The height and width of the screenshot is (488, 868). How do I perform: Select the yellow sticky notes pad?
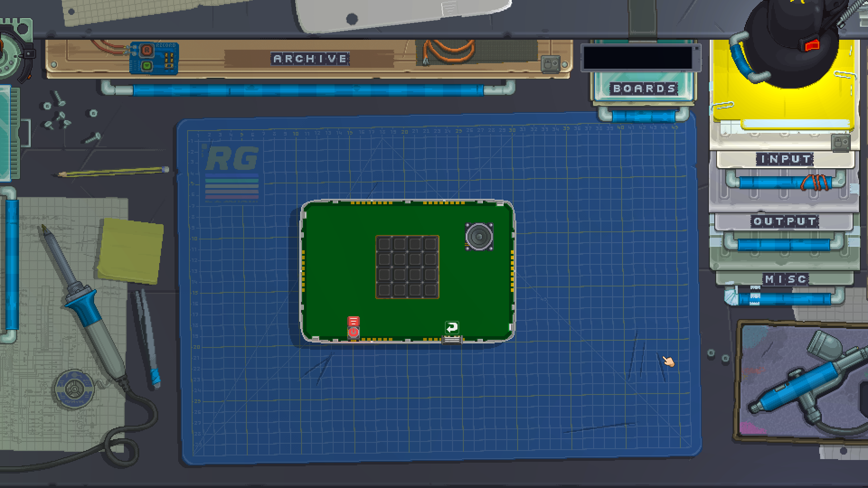tap(130, 251)
